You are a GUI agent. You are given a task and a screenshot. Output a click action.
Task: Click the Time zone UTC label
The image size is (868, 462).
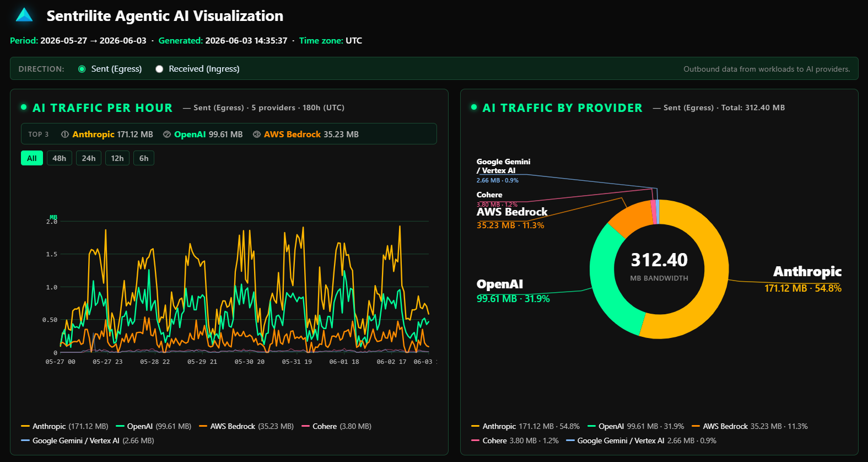click(331, 41)
